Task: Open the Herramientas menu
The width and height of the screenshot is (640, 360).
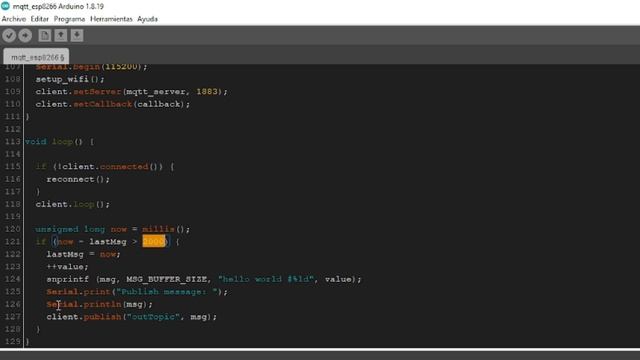Action: [111, 19]
